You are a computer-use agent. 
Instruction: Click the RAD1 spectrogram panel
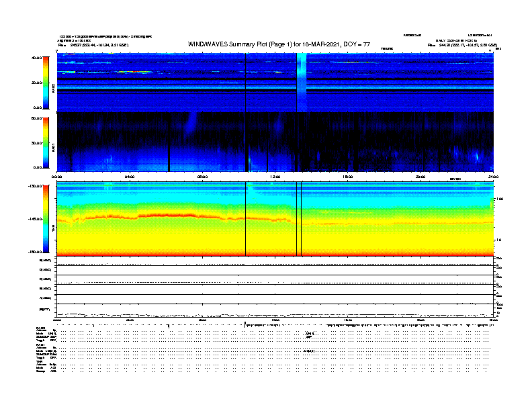coord(275,142)
